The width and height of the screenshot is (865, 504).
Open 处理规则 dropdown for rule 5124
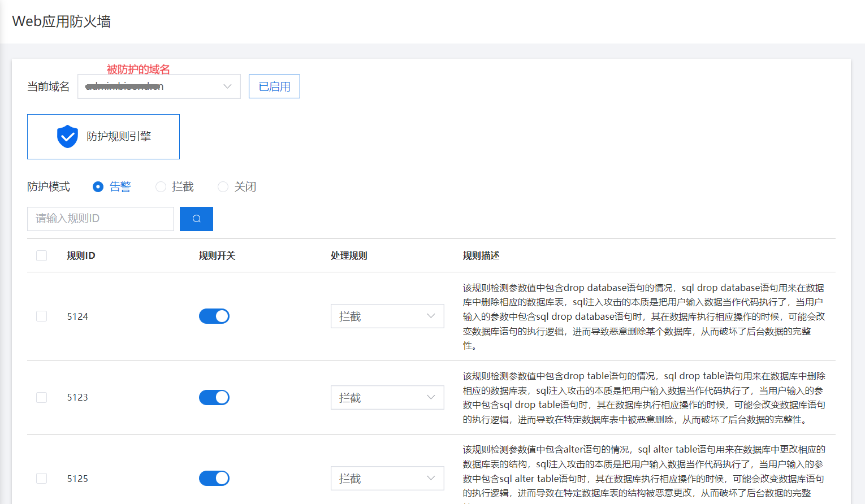[x=387, y=316]
